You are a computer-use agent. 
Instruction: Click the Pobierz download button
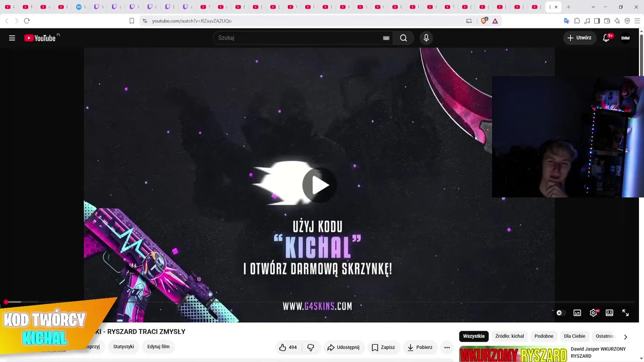click(420, 347)
